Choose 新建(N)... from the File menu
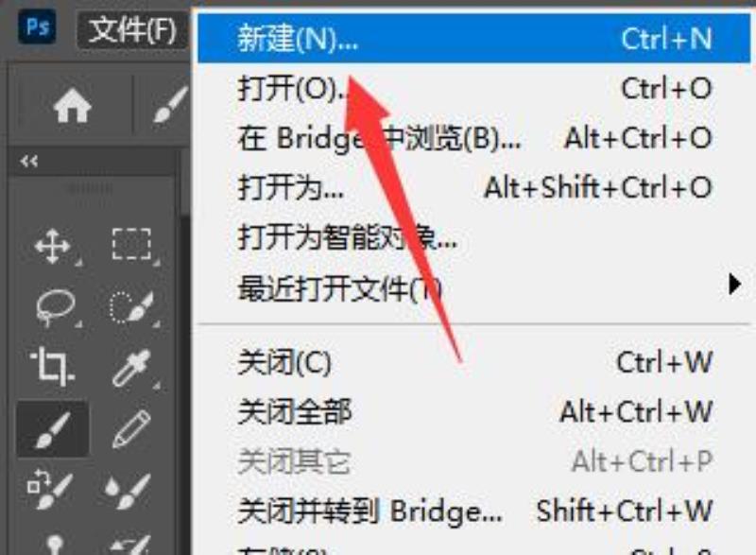This screenshot has width=756, height=555. 474,38
